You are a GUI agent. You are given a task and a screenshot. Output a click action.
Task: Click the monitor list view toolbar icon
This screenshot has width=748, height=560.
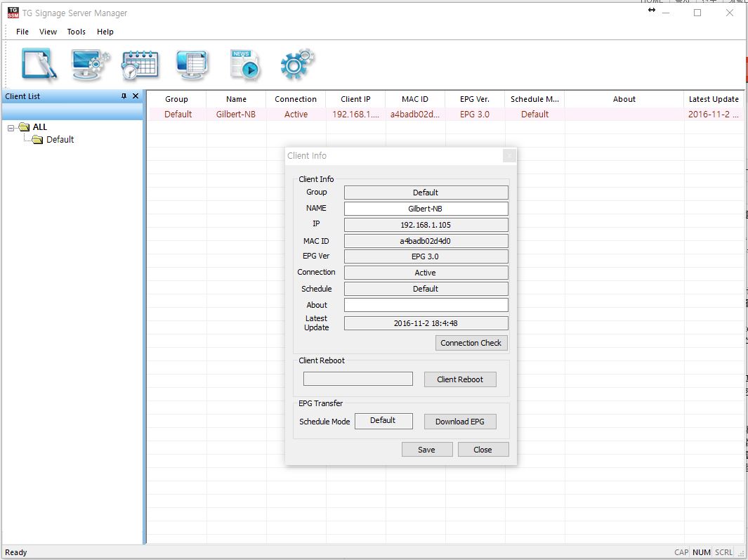click(x=192, y=65)
